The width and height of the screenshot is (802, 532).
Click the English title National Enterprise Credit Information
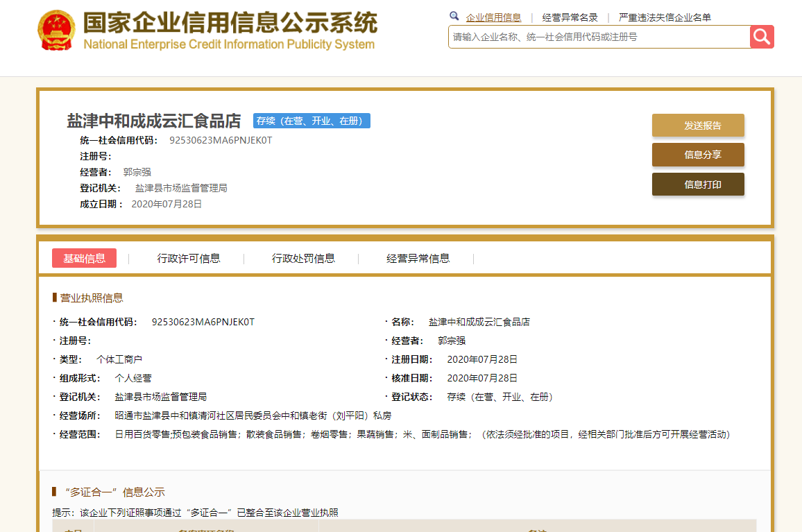click(229, 44)
